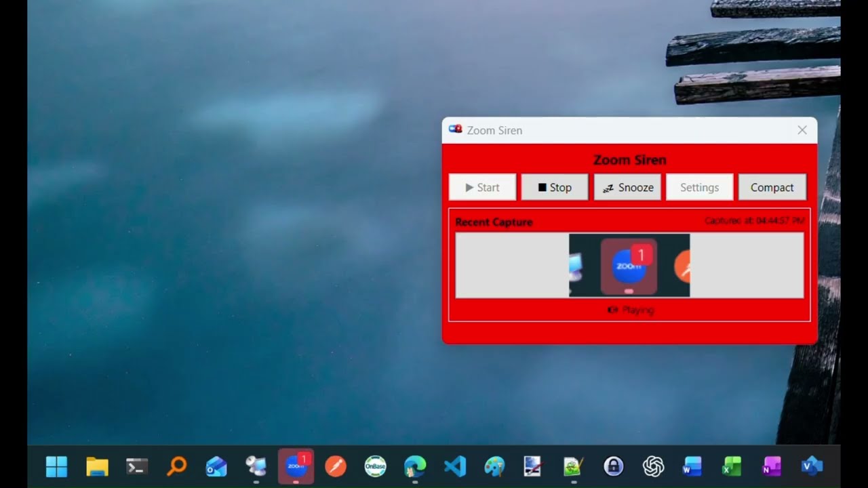The image size is (868, 488).
Task: Stop the Zoom Siren monitoring
Action: coord(555,188)
